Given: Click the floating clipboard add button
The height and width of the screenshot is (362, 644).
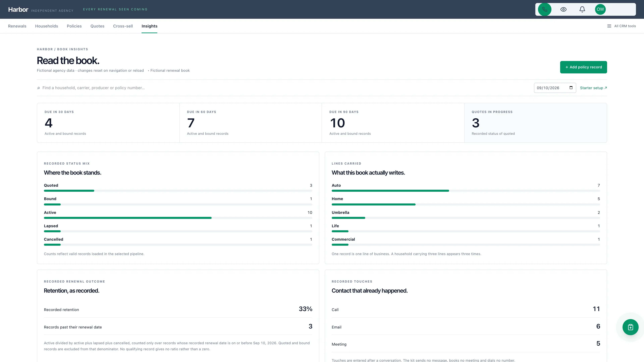Looking at the screenshot, I should pos(630,327).
